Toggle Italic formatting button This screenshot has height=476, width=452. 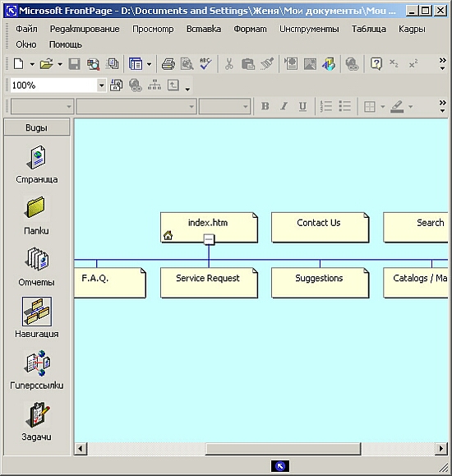[284, 106]
